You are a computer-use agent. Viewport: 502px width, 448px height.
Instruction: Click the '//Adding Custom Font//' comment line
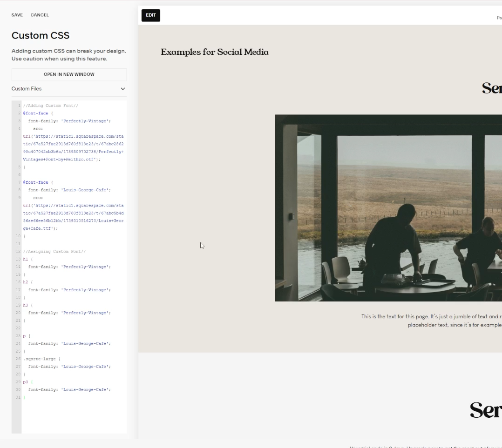pyautogui.click(x=51, y=106)
